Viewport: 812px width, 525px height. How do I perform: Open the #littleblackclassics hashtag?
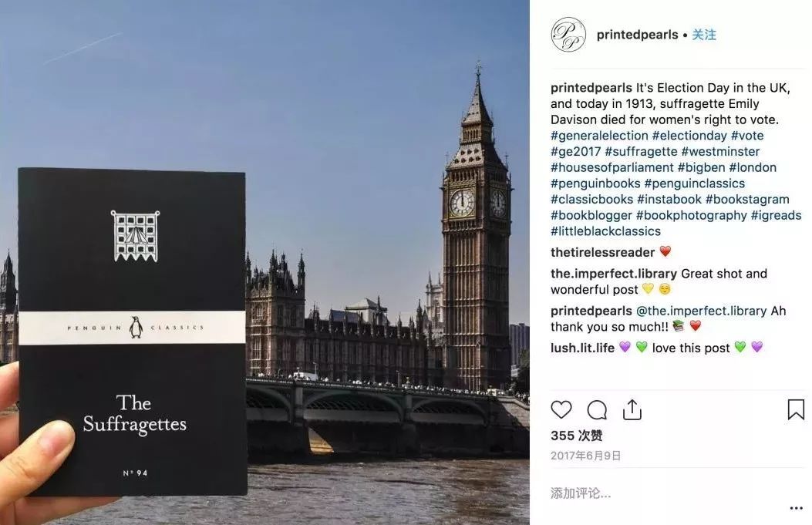[x=605, y=231]
